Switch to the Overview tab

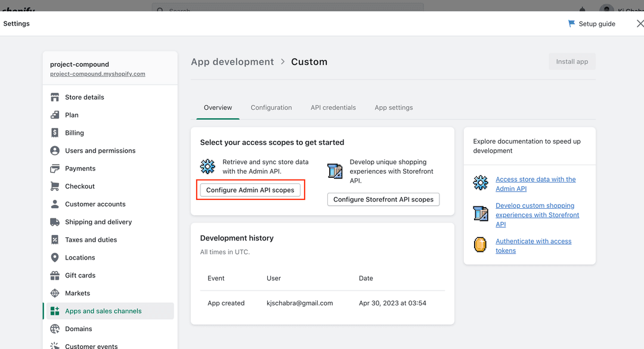tap(218, 108)
